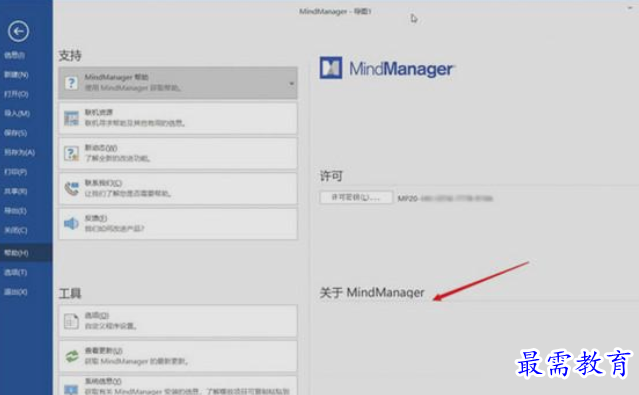Screen dimensions: 639x395
Task: Open 选项 program settings under 工具
Action: (178, 321)
